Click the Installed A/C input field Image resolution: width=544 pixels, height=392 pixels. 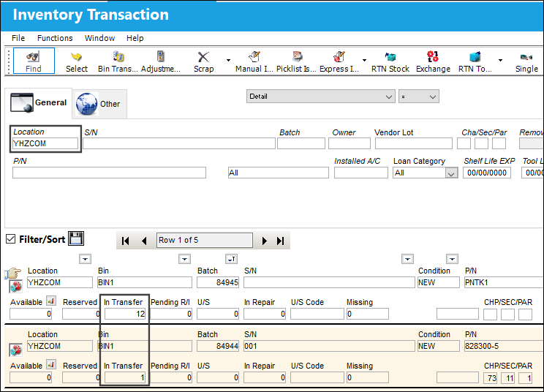pyautogui.click(x=360, y=173)
